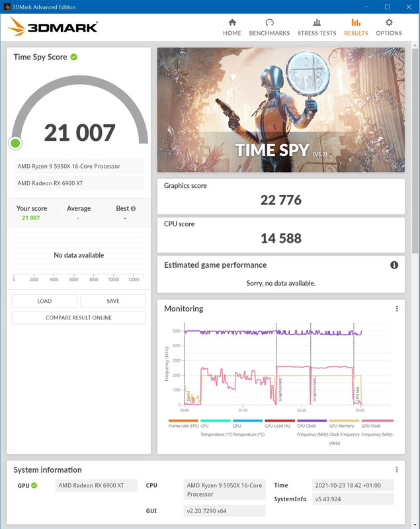Click the green GPU verified checkmark
This screenshot has width=420, height=529.
tap(34, 485)
